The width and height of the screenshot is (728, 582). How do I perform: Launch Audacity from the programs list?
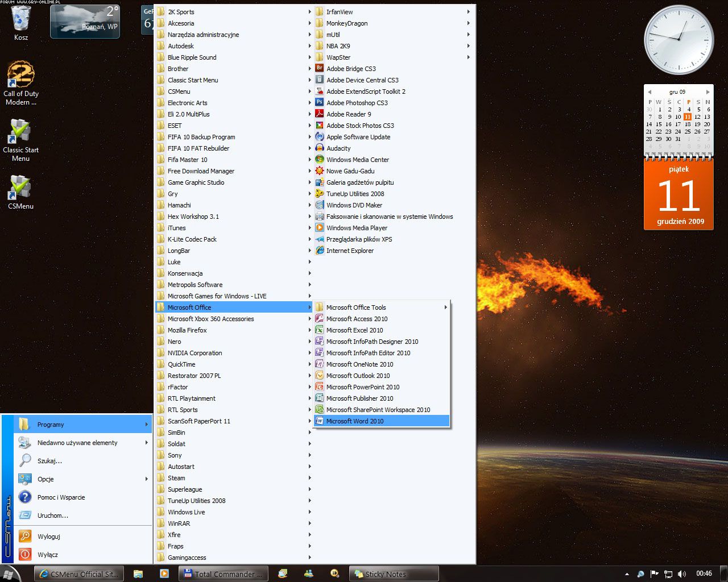point(338,148)
